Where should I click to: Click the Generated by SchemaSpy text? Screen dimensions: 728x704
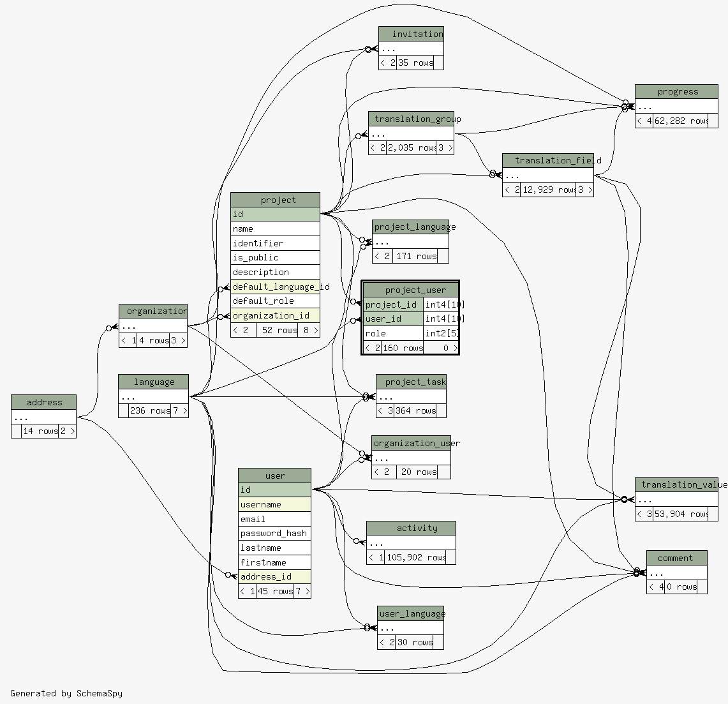pyautogui.click(x=66, y=693)
